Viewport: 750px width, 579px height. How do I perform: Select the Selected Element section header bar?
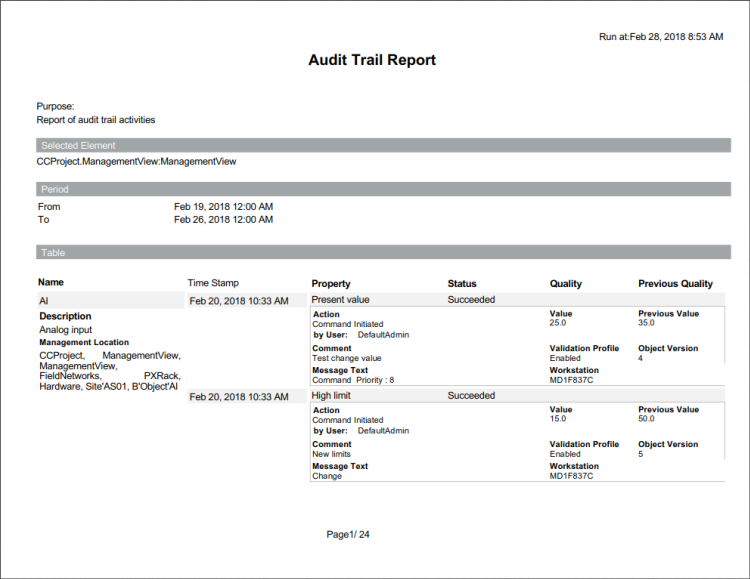point(383,145)
